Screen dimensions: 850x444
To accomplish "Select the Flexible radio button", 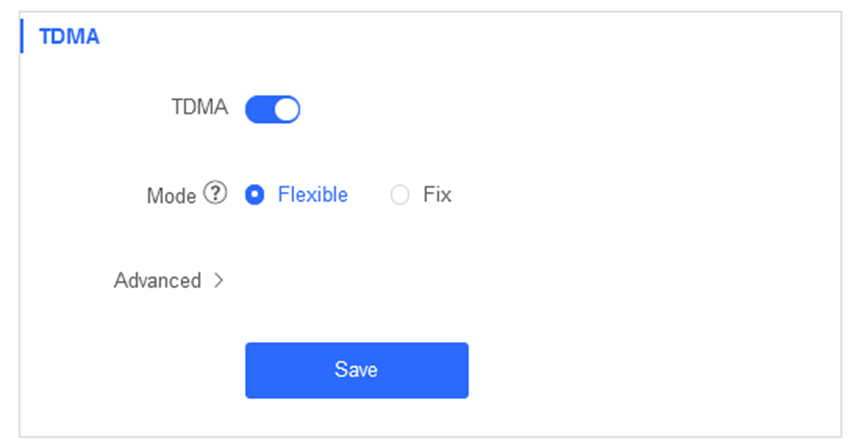I will tap(254, 195).
